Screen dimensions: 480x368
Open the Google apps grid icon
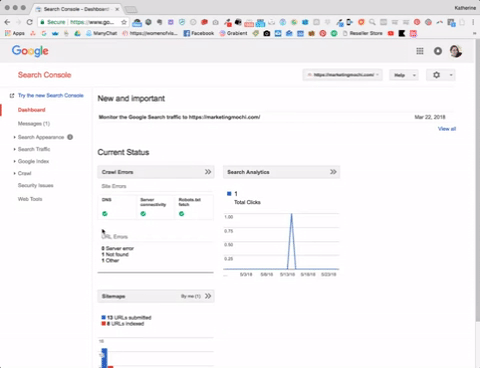tap(420, 51)
